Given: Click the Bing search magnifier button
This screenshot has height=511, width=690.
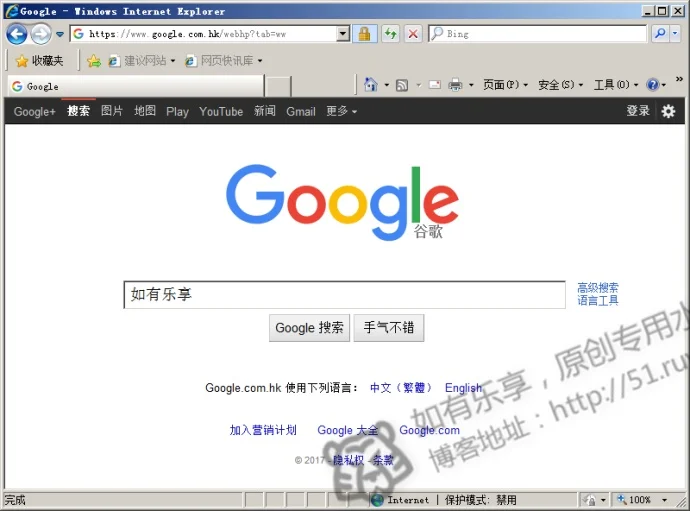Looking at the screenshot, I should click(660, 33).
